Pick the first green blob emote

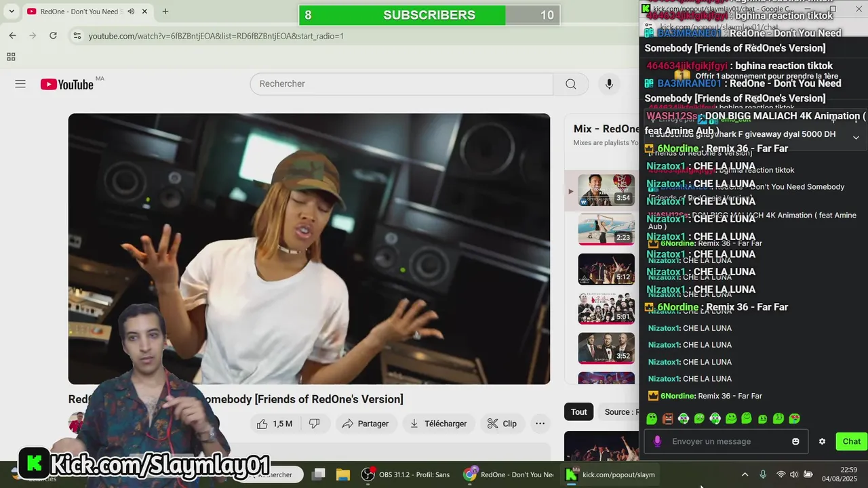tap(652, 419)
